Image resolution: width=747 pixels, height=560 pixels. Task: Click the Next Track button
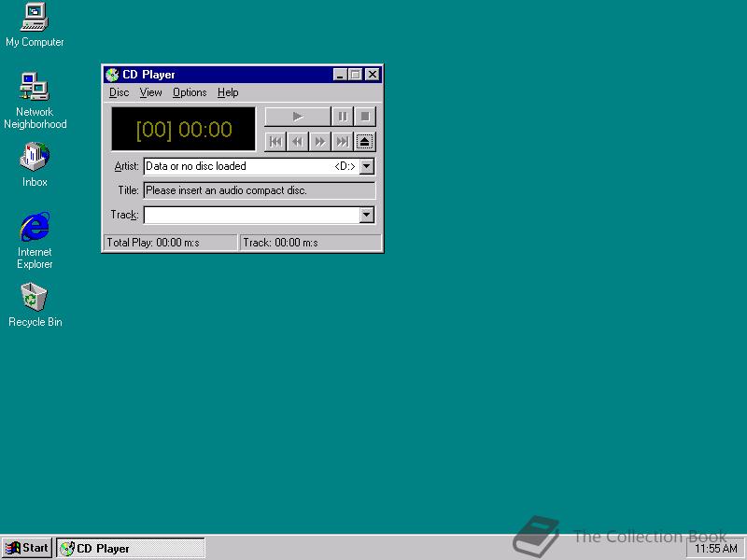coord(342,142)
